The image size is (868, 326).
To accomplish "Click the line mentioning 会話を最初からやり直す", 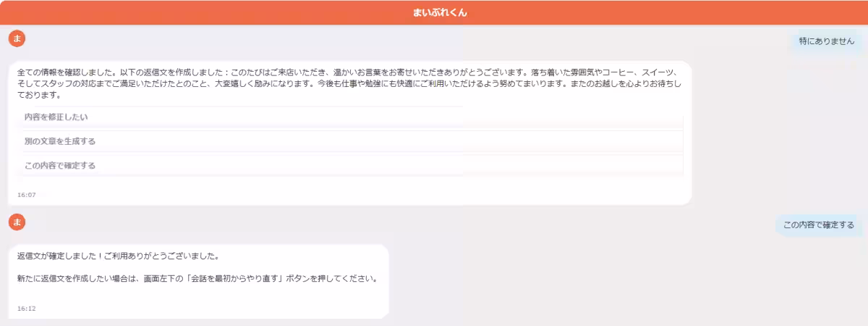I will coord(197,278).
